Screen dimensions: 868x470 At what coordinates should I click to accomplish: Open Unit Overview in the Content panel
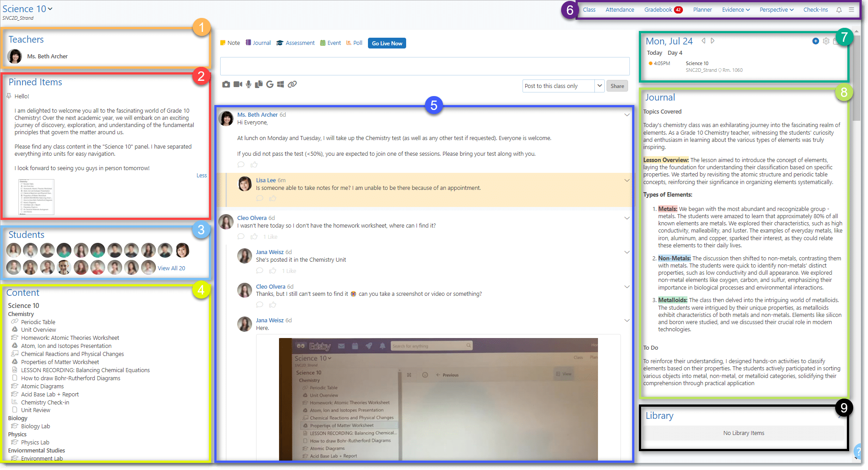tap(39, 330)
